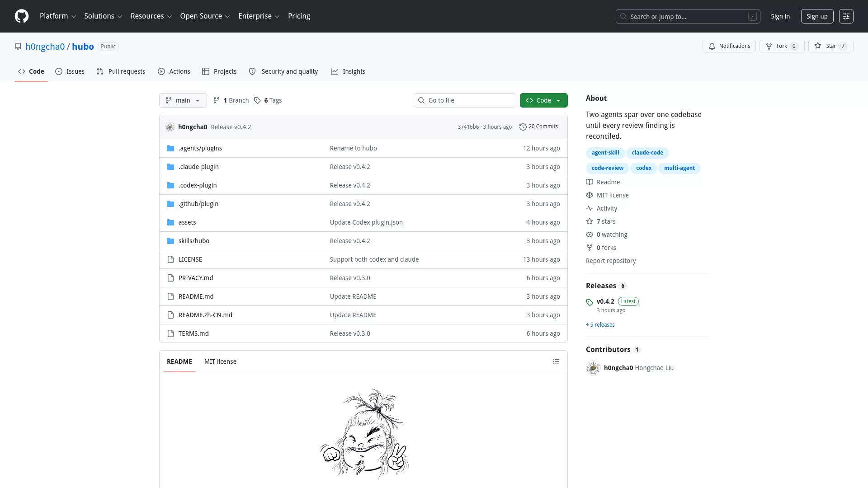Select the MIT license tab above README content
The width and height of the screenshot is (868, 488).
(220, 361)
